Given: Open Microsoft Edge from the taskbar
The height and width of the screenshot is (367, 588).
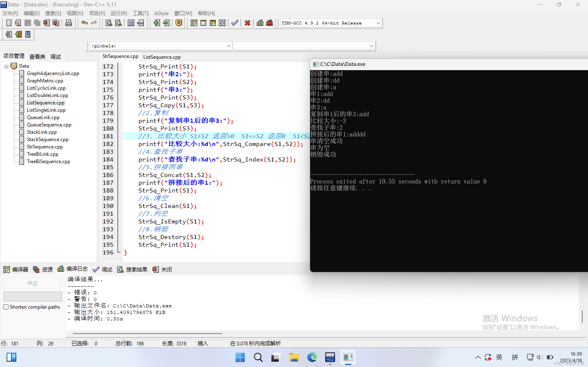Looking at the screenshot, I should point(312,357).
